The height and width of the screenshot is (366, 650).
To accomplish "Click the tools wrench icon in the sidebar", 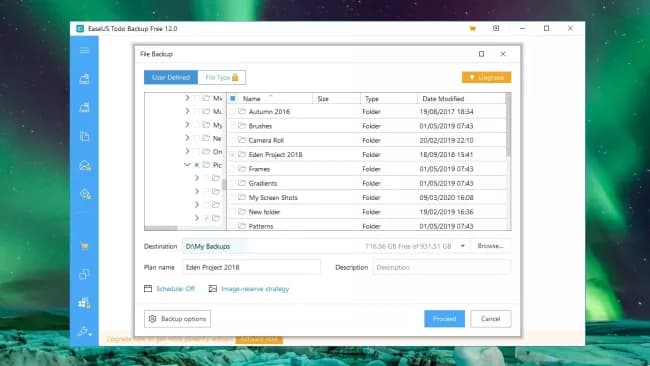I will point(85,331).
